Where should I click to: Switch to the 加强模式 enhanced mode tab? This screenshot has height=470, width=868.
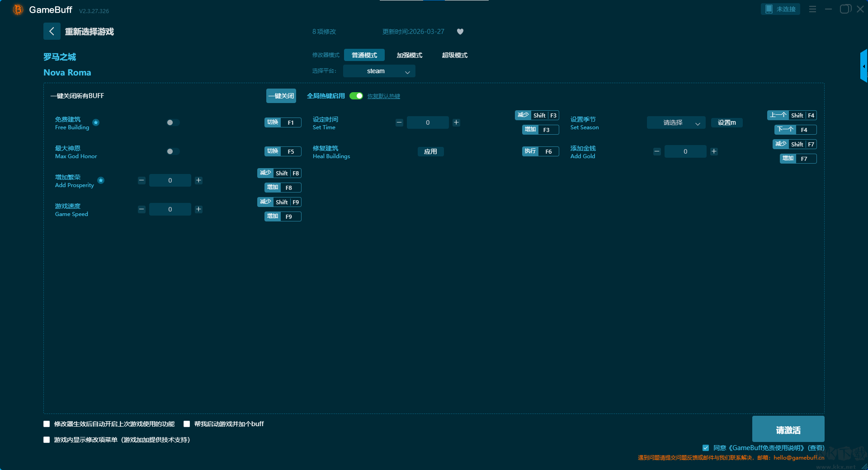[x=409, y=55]
